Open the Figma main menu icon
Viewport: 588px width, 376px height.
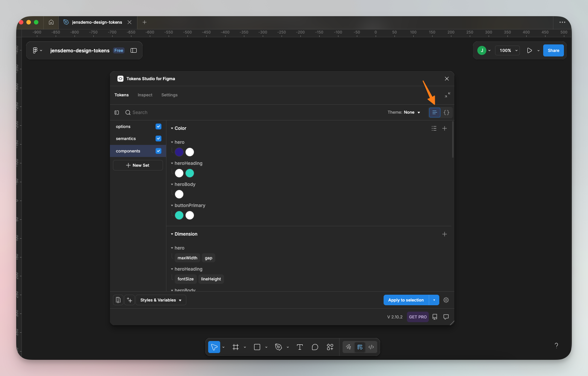pyautogui.click(x=35, y=50)
